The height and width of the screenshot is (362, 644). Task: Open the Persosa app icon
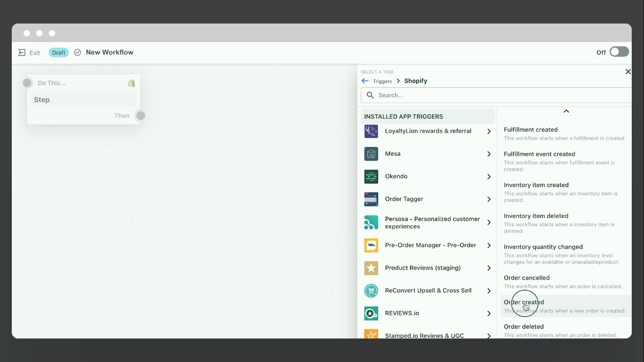(x=371, y=222)
